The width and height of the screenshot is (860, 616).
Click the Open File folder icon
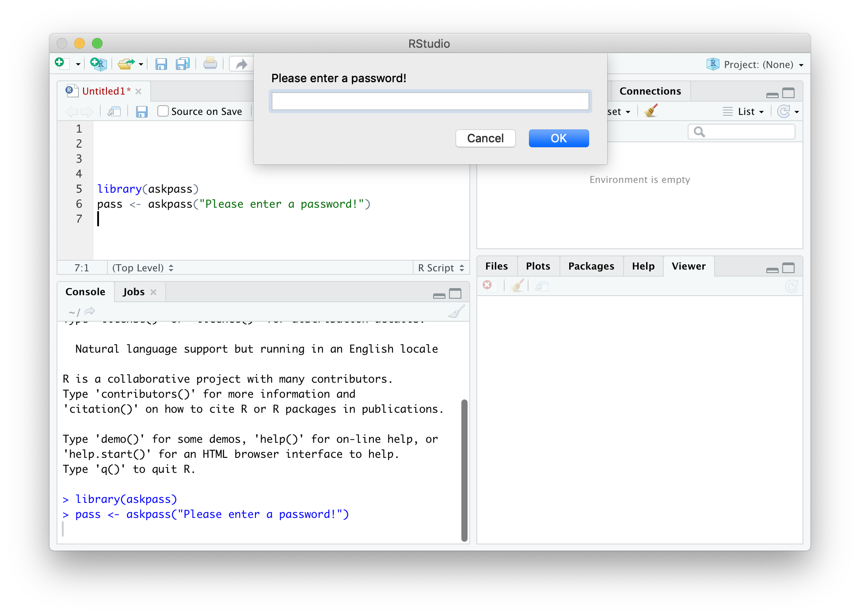(x=126, y=64)
